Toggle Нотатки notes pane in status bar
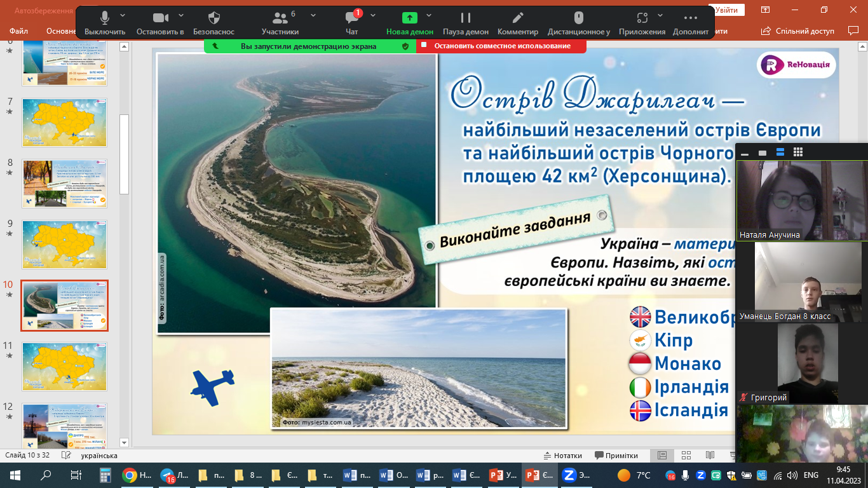Image resolution: width=868 pixels, height=488 pixels. (563, 456)
